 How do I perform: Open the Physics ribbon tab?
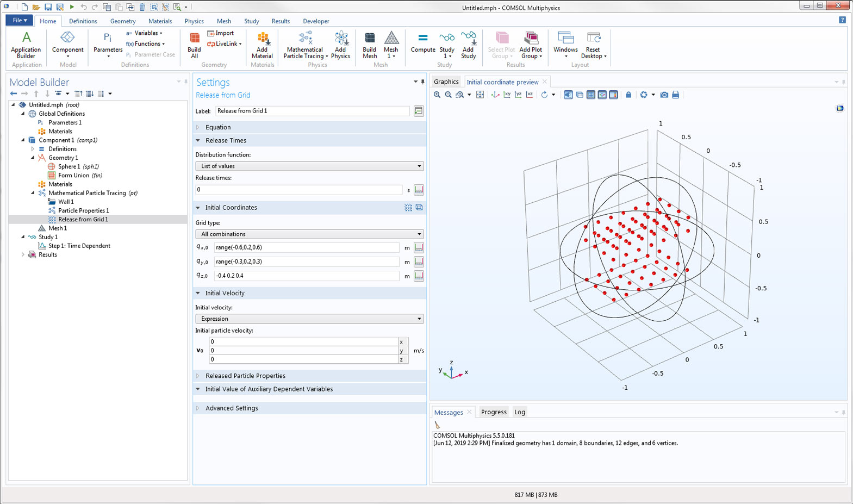(x=194, y=21)
